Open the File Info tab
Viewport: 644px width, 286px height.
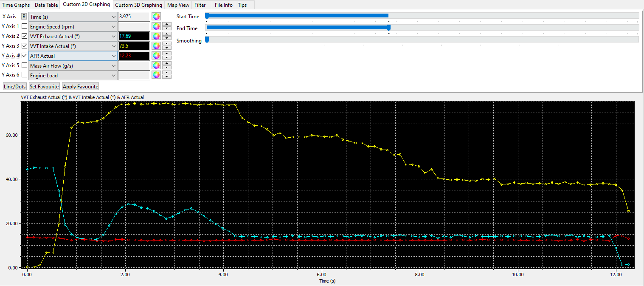pyautogui.click(x=223, y=5)
